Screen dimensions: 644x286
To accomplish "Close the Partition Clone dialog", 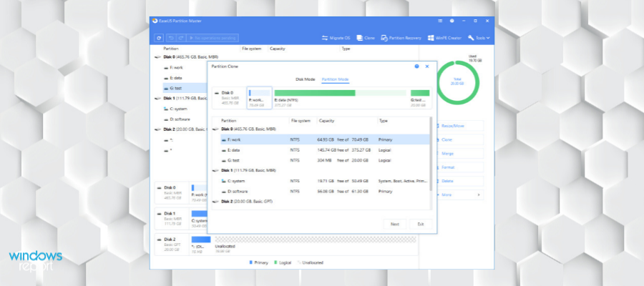I will 427,66.
